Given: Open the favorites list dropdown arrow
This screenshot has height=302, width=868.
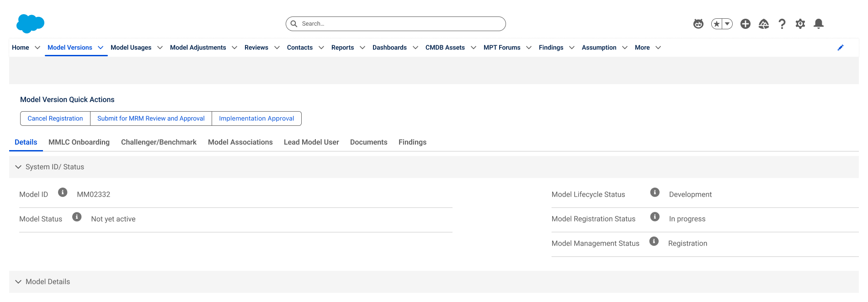Looking at the screenshot, I should point(727,24).
